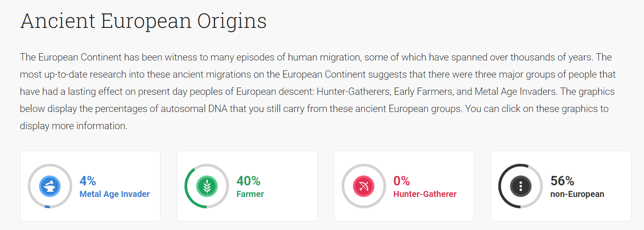Click the small blue arc on Metal Age ring

pos(48,207)
